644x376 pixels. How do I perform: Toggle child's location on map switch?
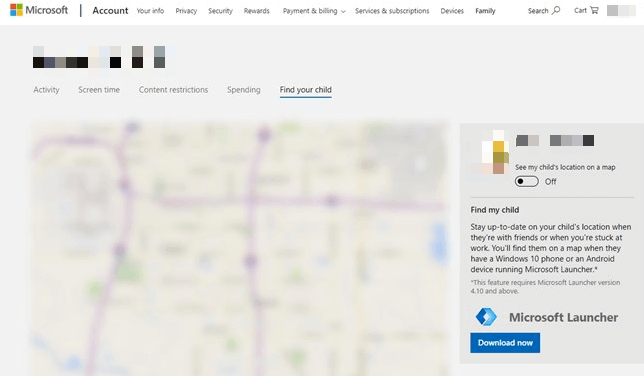(527, 181)
